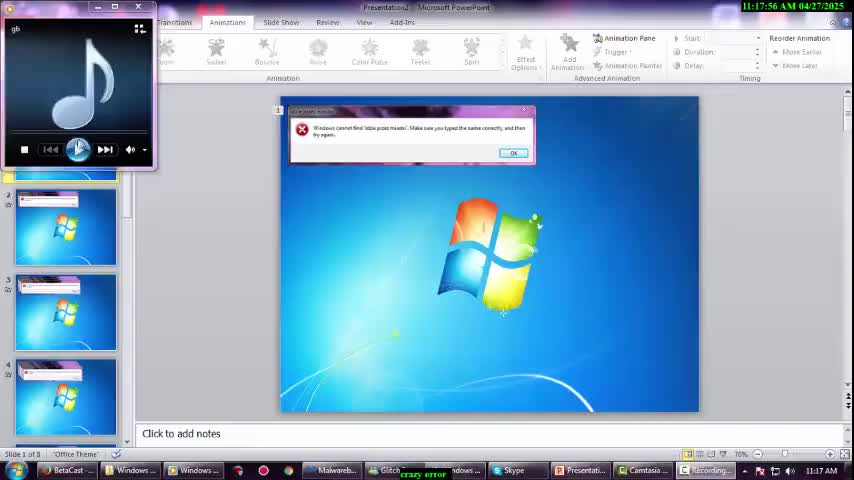854x480 pixels.
Task: Switch to the Transitions ribbon tab
Action: point(175,22)
